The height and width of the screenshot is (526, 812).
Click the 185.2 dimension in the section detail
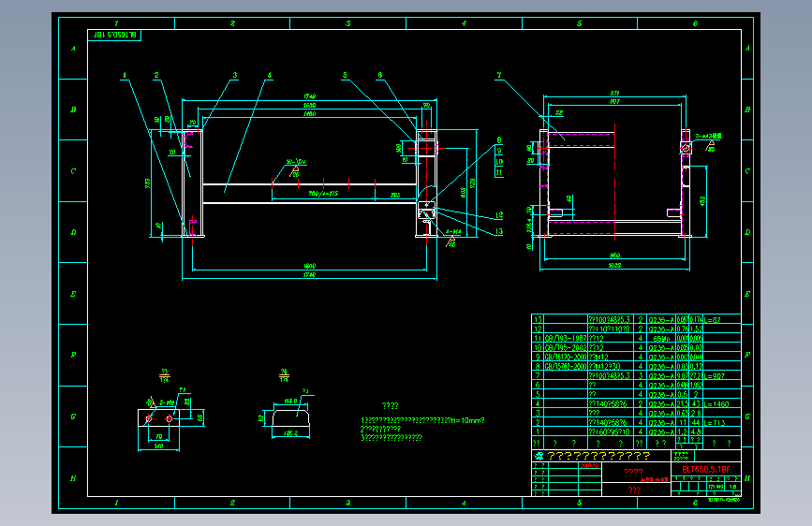(x=291, y=433)
